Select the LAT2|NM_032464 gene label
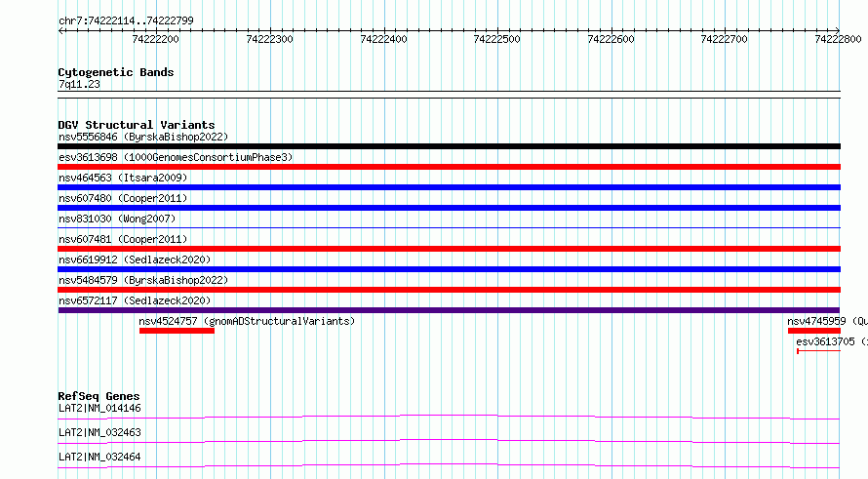Image resolution: width=868 pixels, height=479 pixels. 99,457
